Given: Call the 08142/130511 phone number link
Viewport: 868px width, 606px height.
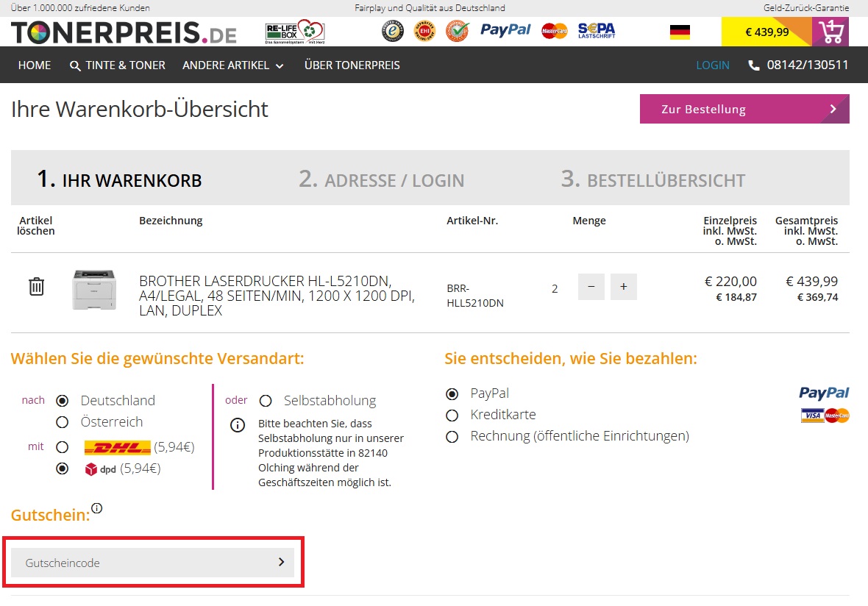Looking at the screenshot, I should (x=807, y=65).
